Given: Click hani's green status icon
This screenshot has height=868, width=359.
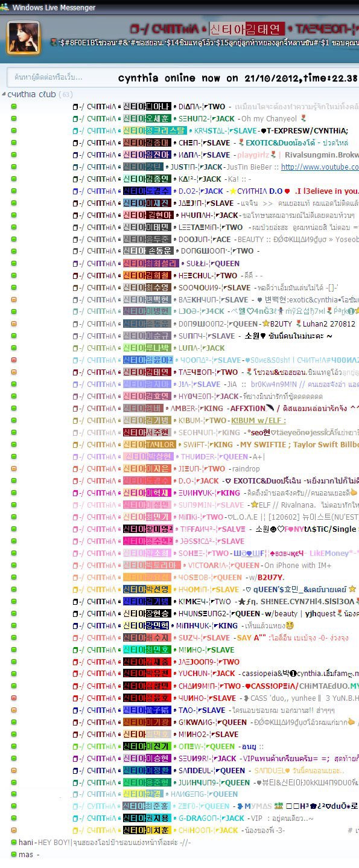Looking at the screenshot, I should [14, 843].
